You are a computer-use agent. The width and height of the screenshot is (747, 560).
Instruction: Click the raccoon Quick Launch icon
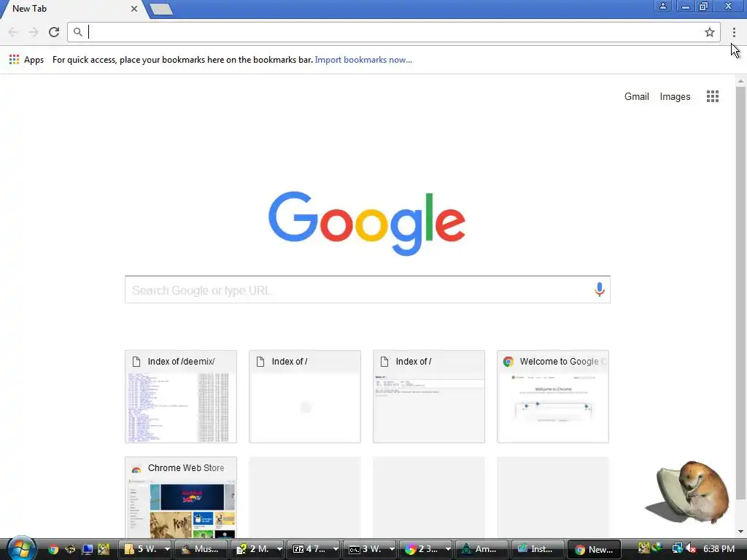(70, 549)
